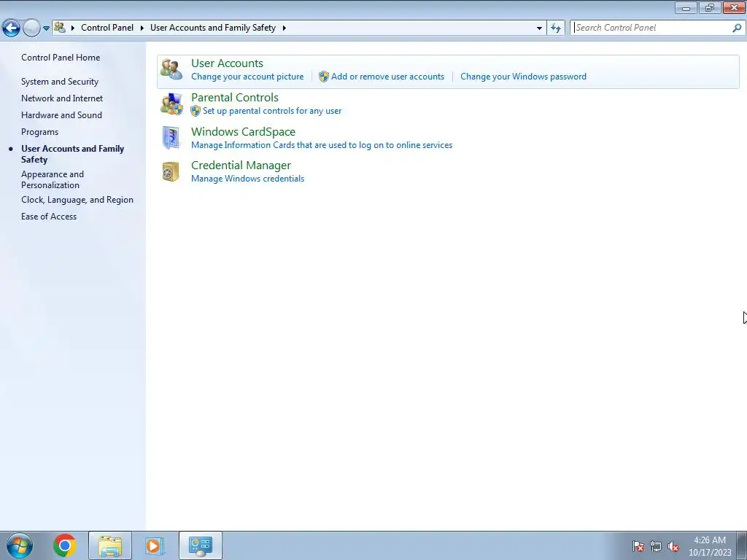Expand the arrow after User Accounts and Family Safety
The height and width of the screenshot is (560, 747).
pos(284,28)
